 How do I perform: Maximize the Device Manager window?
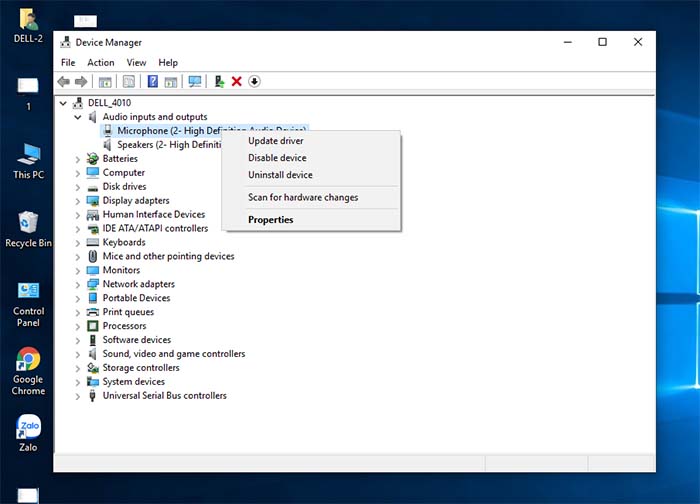(x=603, y=42)
